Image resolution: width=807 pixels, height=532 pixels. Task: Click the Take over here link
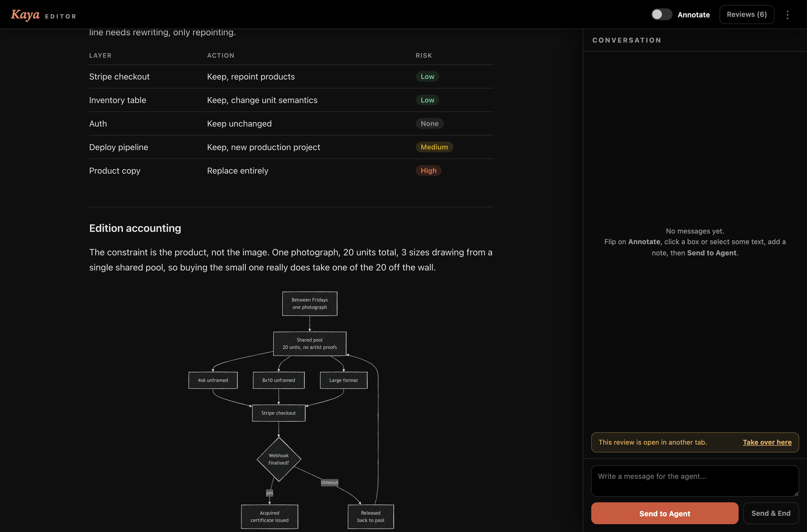(767, 442)
